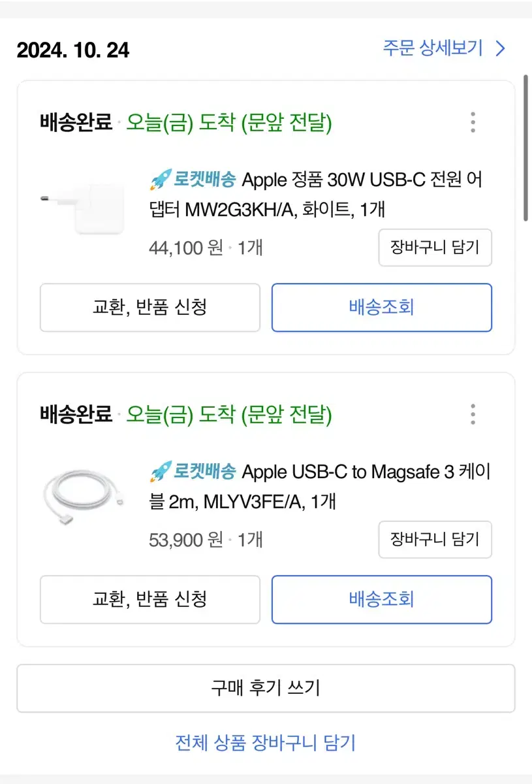Click 구매 후기 쓰기 to write a review

click(266, 688)
